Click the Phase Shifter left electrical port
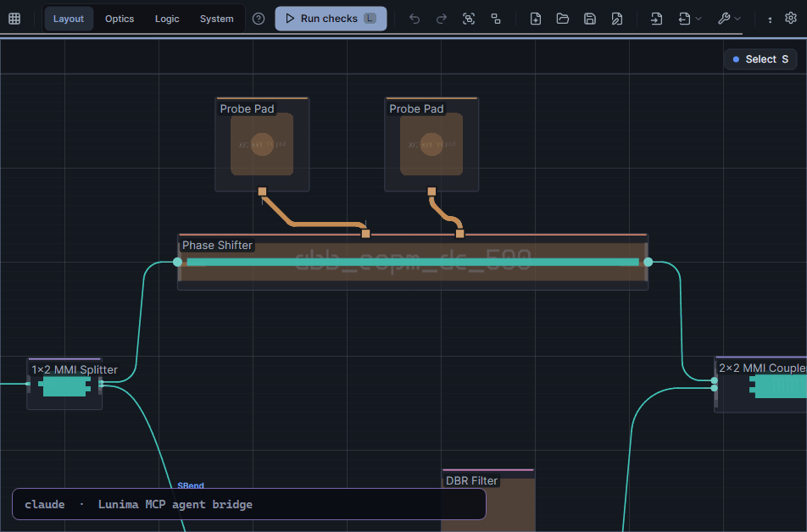Viewport: 807px width, 532px height. coord(365,234)
